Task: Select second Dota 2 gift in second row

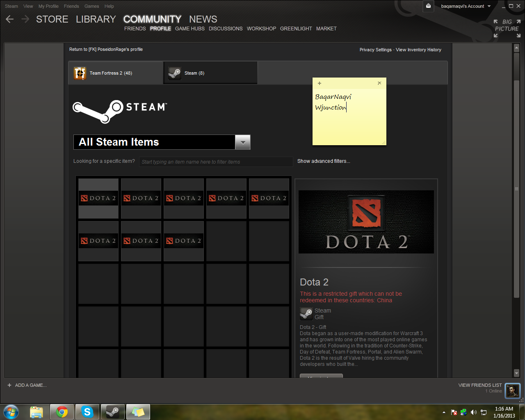Action: (x=141, y=241)
